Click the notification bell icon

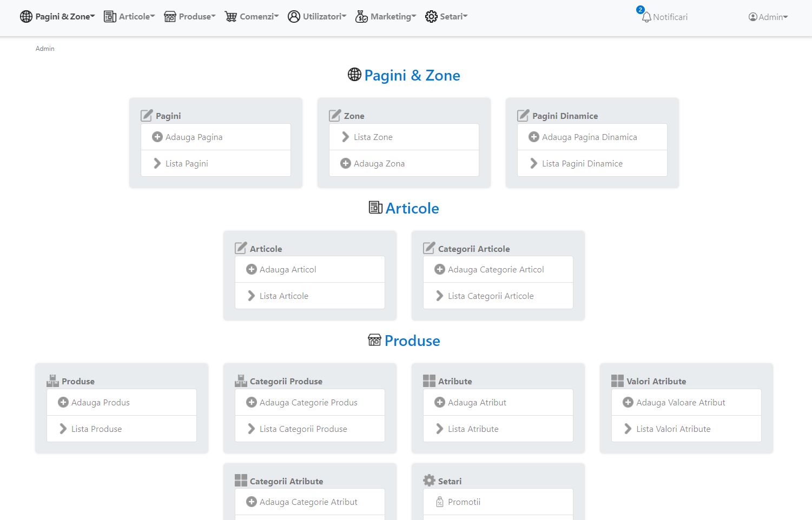tap(646, 17)
